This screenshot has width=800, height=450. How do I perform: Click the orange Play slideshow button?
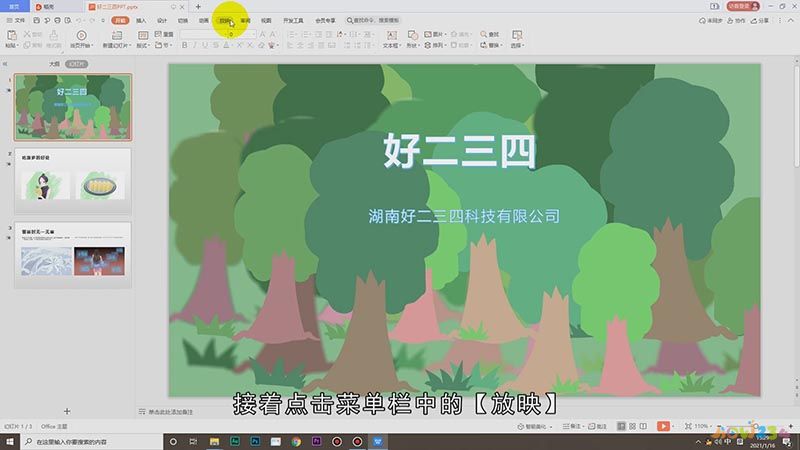pos(663,426)
